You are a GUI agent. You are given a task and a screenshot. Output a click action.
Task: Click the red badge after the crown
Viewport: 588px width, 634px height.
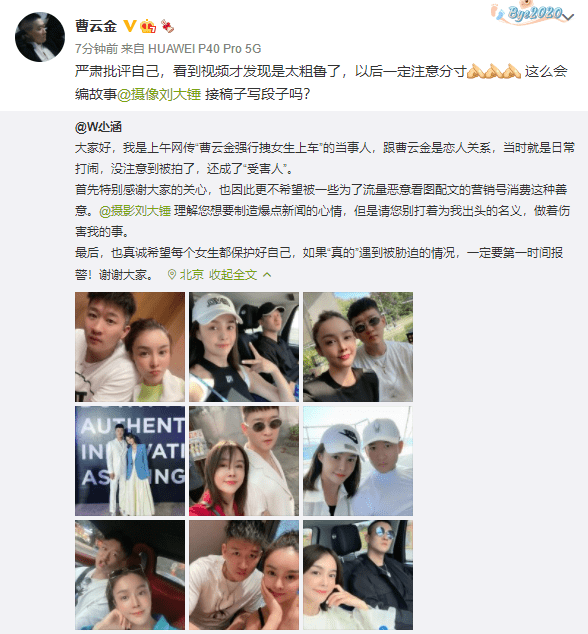click(167, 26)
